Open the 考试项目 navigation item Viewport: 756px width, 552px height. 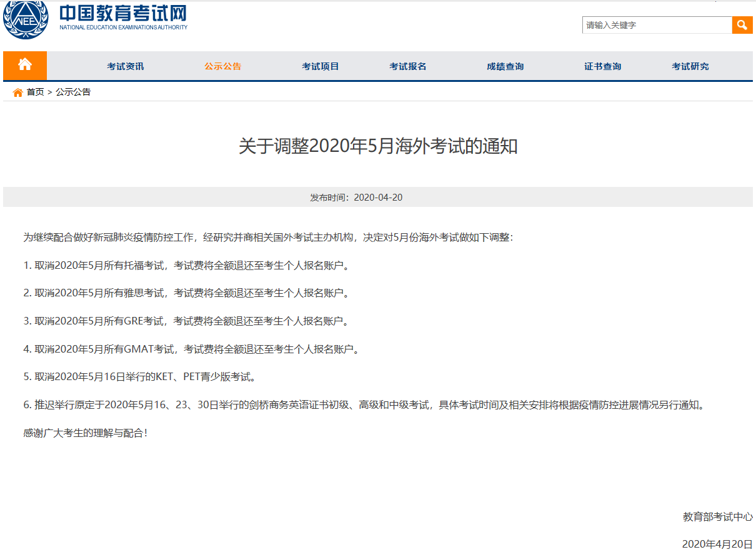point(320,66)
